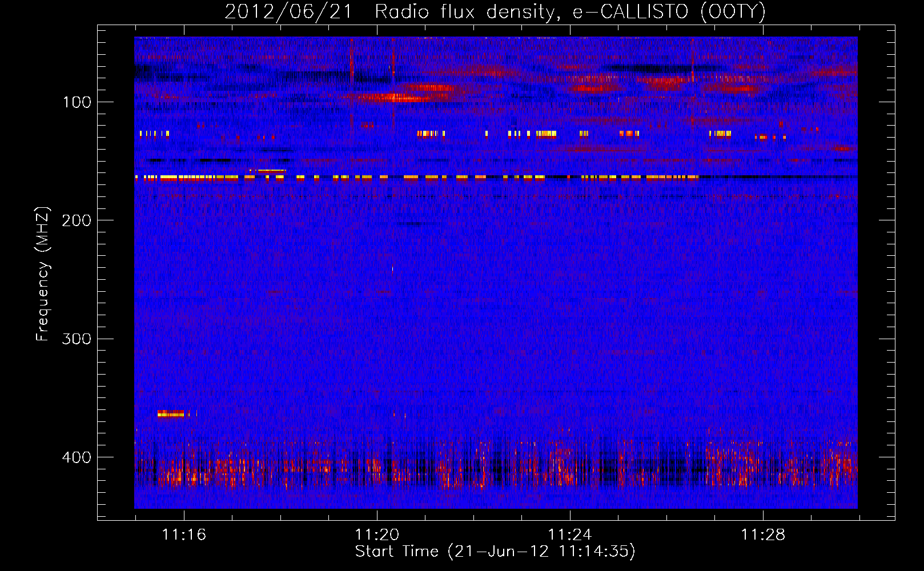Click the 'Start Time (21-Jun-12 11:14:35)' x-axis label
924x571 pixels.
495,552
